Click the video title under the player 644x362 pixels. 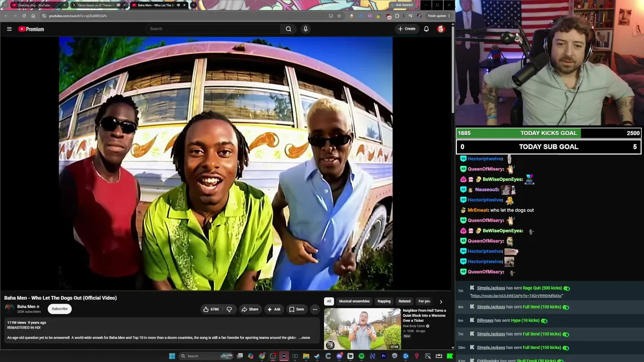click(60, 298)
